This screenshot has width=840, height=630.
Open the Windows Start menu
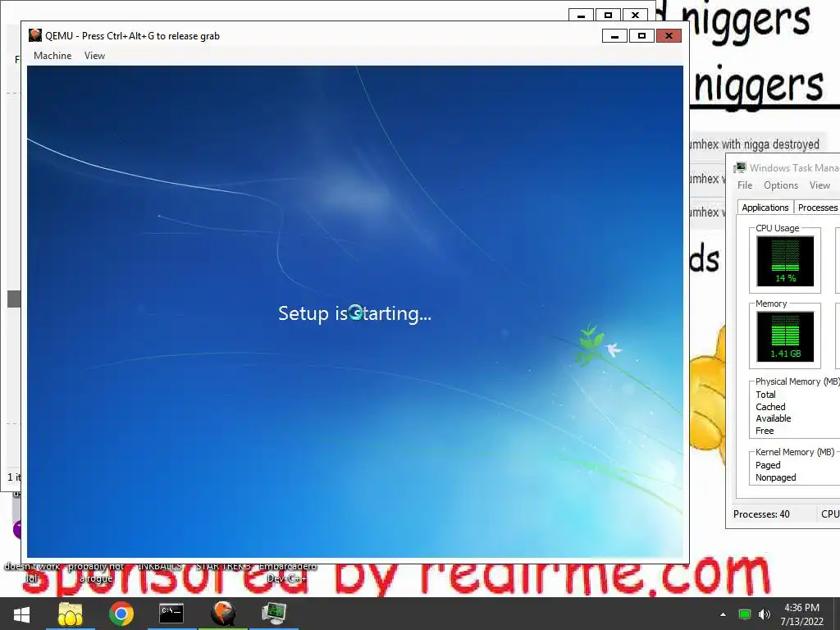click(x=21, y=614)
